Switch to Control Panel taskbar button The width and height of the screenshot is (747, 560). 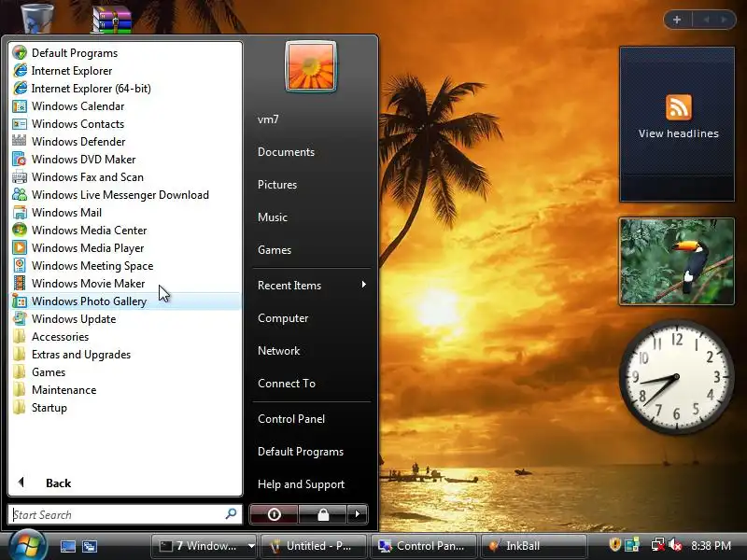(x=424, y=546)
